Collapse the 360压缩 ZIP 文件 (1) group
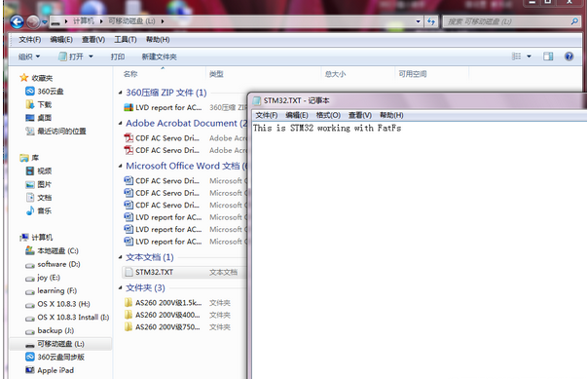Viewport: 588px width, 379px height. (x=120, y=93)
